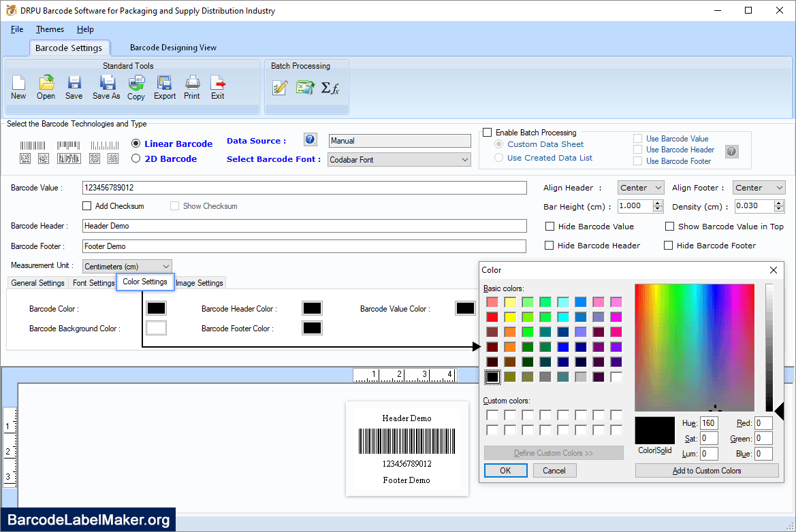Click the New document icon
This screenshot has height=532, width=796.
pos(18,87)
